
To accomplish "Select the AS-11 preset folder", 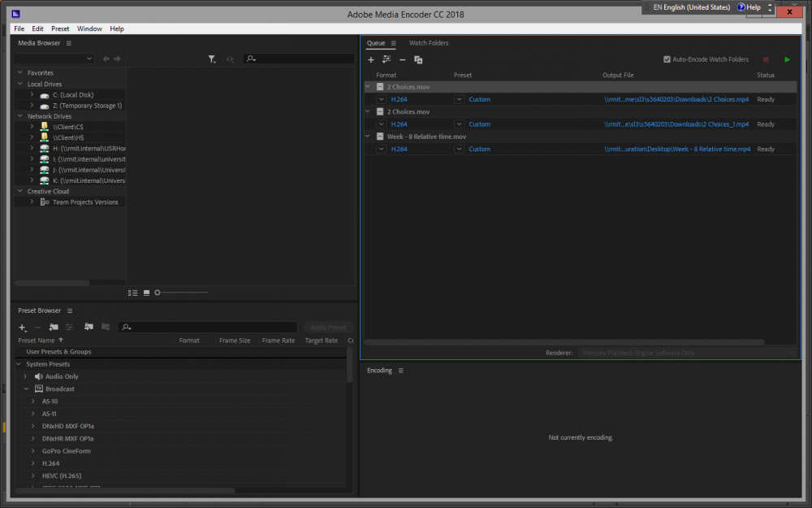I will tap(50, 414).
